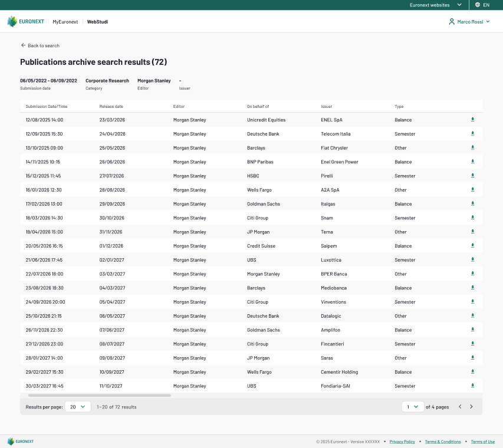The image size is (503, 448).
Task: Click the HSBC on behalf cell
Action: (x=253, y=176)
